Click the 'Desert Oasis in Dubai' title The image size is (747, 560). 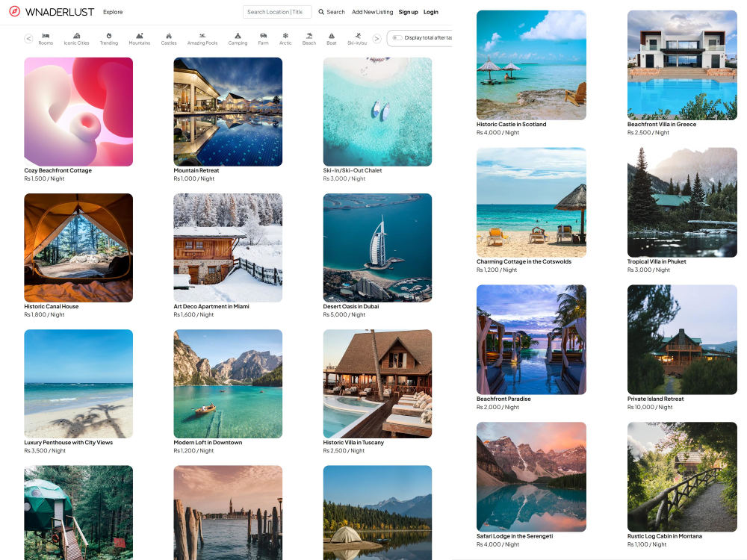tap(351, 307)
